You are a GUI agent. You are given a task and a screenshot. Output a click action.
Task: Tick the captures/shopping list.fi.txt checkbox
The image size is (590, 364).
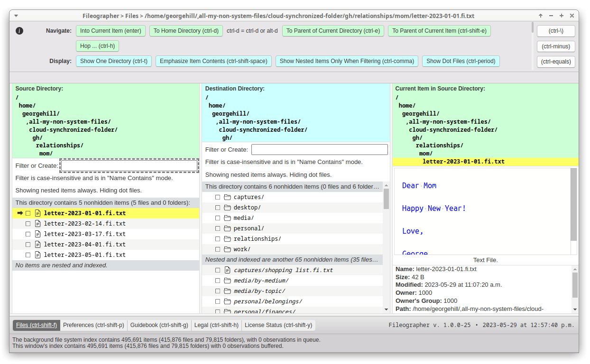tap(218, 270)
